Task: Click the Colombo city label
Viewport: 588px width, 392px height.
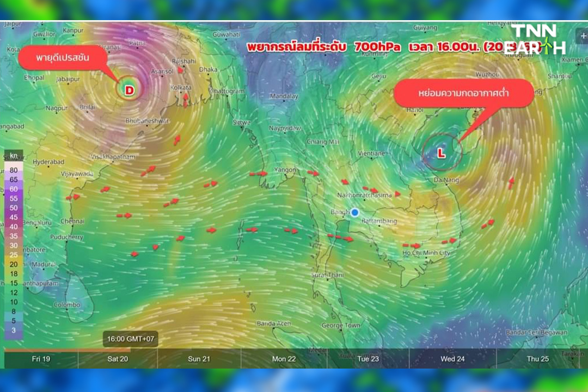Action: 67,304
